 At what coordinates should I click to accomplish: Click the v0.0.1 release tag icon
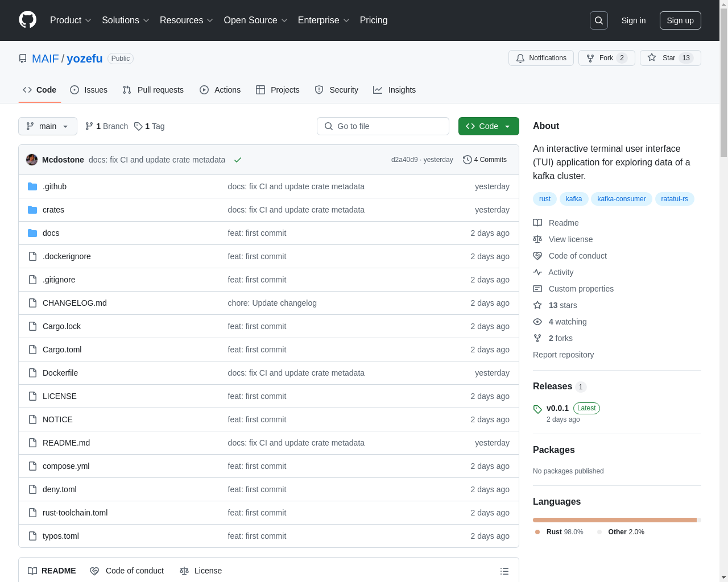[x=537, y=409]
